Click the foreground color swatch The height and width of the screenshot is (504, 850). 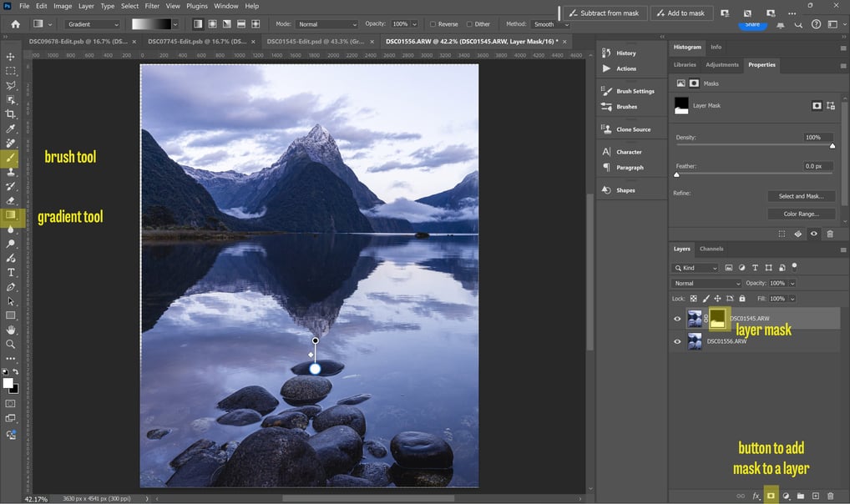[x=8, y=383]
